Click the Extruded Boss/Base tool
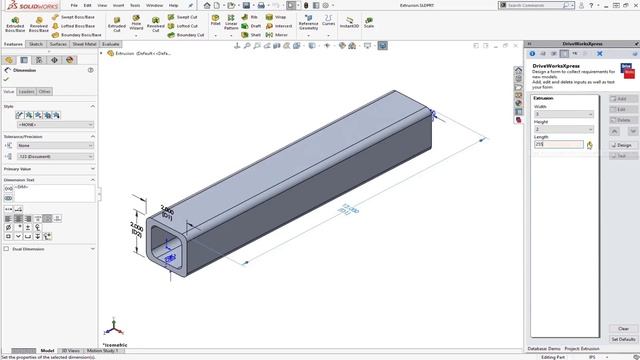The width and height of the screenshot is (640, 360). [x=15, y=24]
